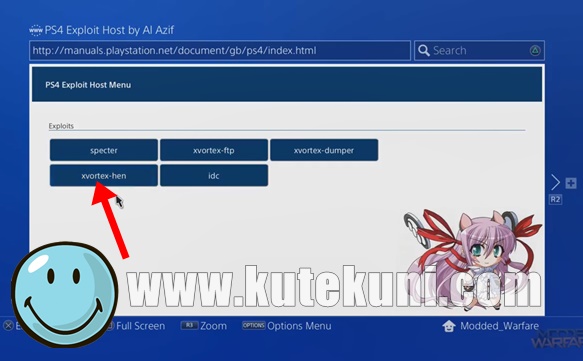The width and height of the screenshot is (583, 361).
Task: Run the xvortex-ftp exploit
Action: coord(214,150)
